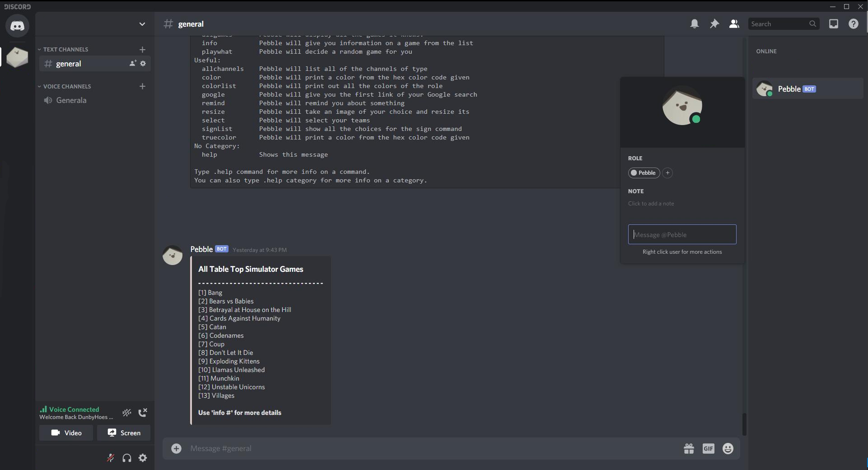The height and width of the screenshot is (470, 868).
Task: Click to add a note
Action: point(651,204)
